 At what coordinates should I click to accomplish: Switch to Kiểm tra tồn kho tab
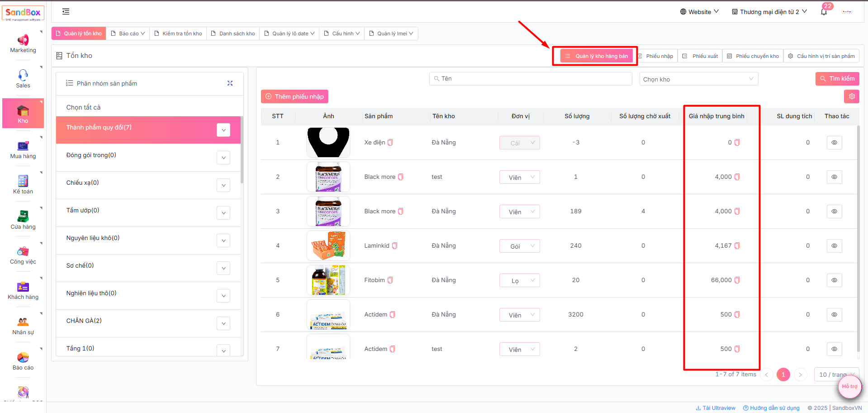coord(178,34)
